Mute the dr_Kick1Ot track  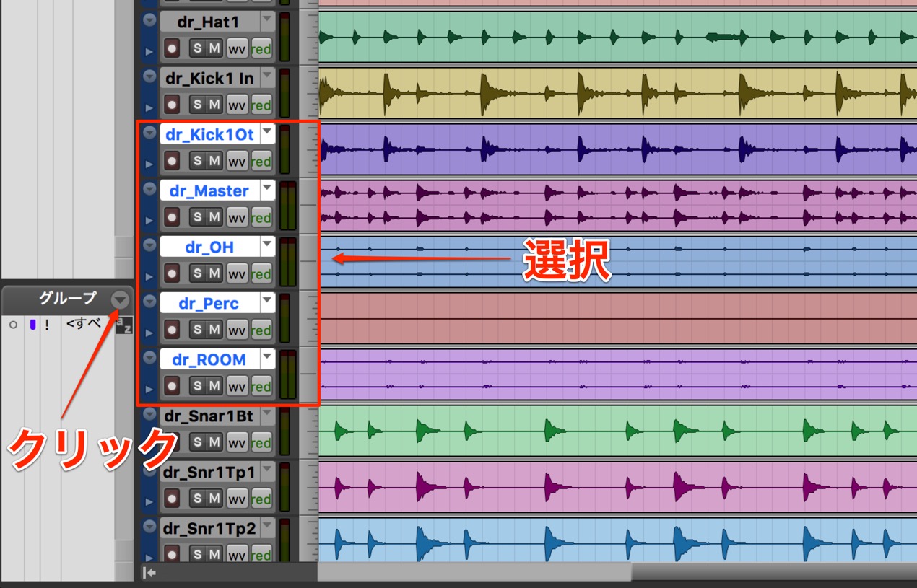click(x=214, y=161)
